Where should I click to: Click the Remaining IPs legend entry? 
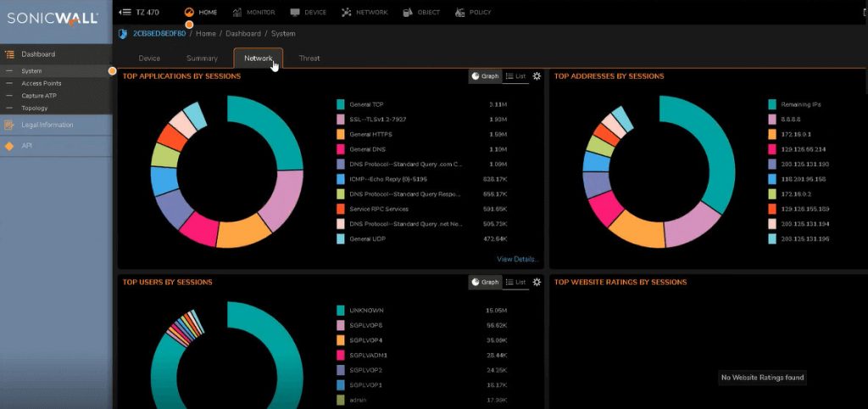(x=800, y=104)
